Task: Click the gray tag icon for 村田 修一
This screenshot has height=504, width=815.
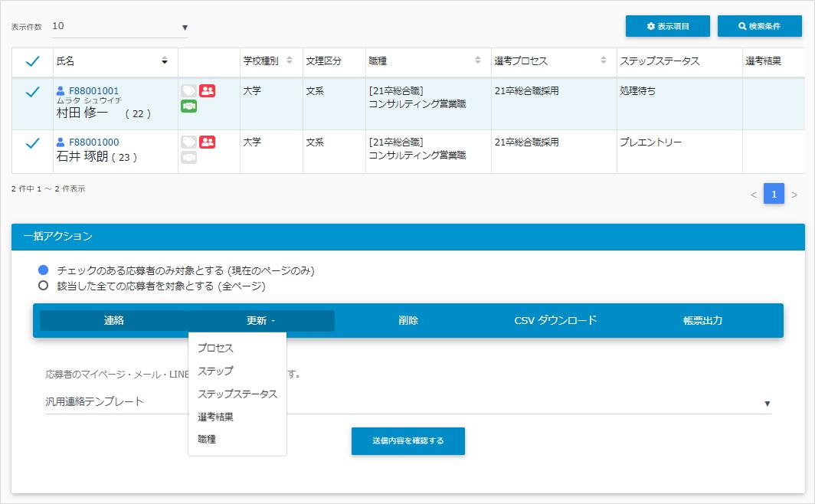Action: 188,90
